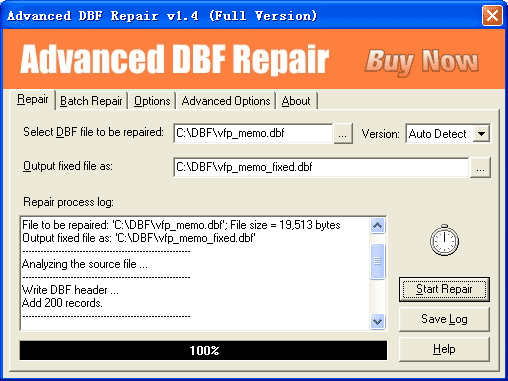This screenshot has width=508, height=381.
Task: Browse for the DBF file to repair
Action: [343, 134]
